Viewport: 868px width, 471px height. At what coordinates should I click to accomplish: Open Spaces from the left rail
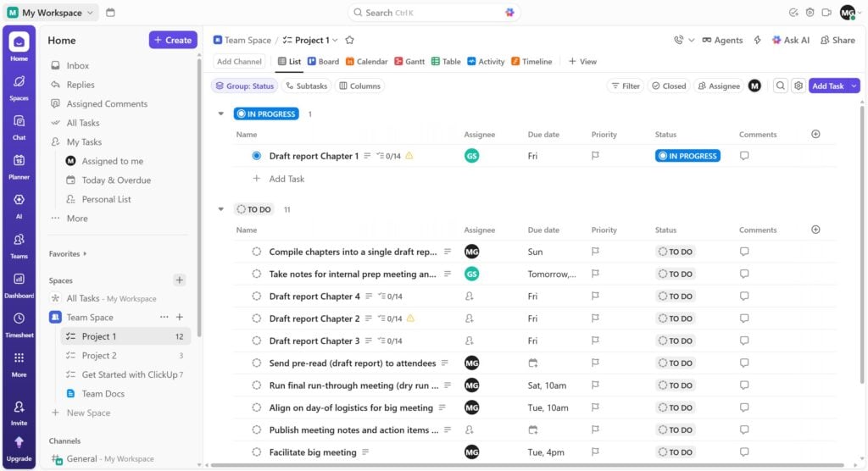coord(19,87)
